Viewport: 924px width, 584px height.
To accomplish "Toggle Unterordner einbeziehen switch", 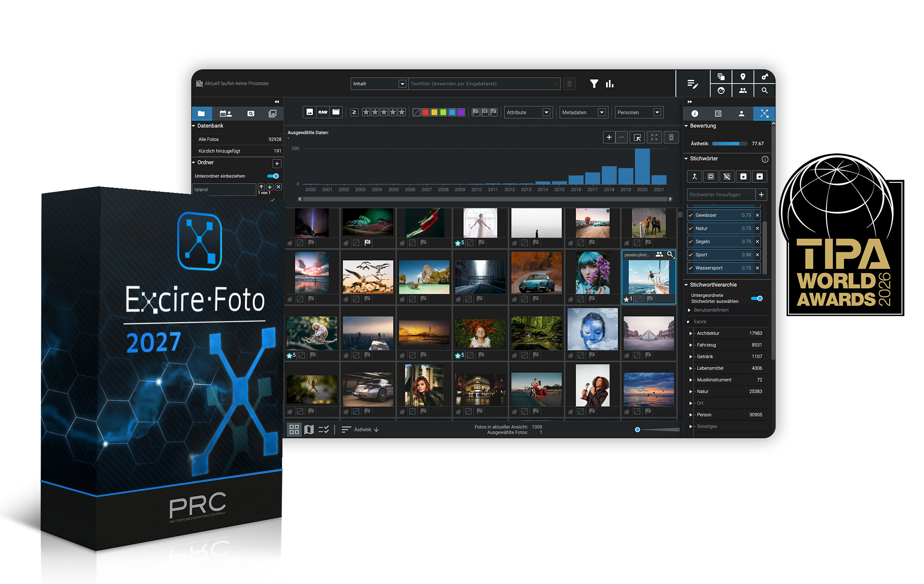I will point(273,176).
